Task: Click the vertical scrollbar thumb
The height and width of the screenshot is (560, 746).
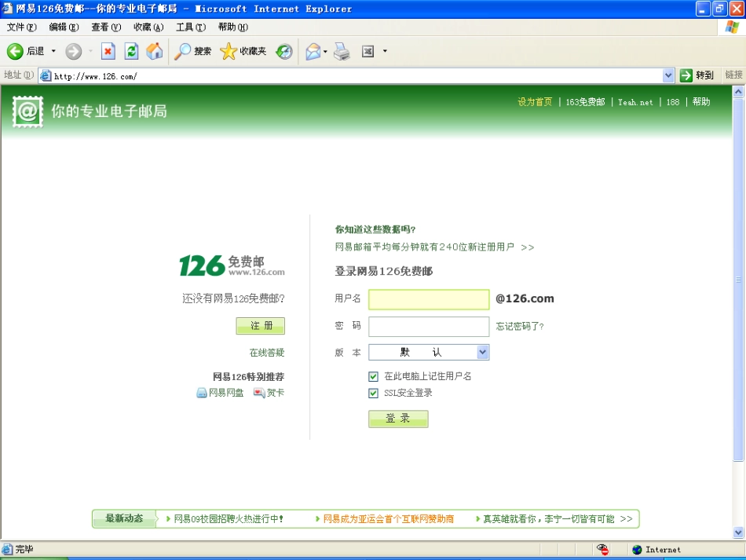Action: point(738,280)
